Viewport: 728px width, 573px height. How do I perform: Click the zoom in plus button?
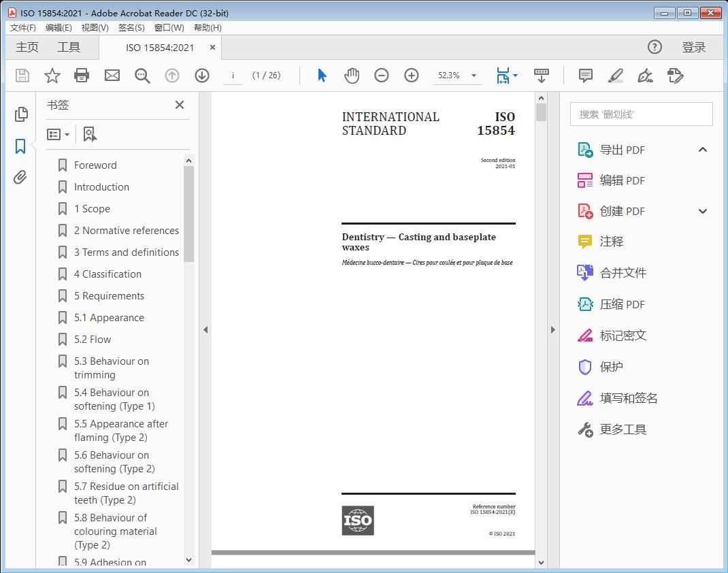(x=412, y=76)
